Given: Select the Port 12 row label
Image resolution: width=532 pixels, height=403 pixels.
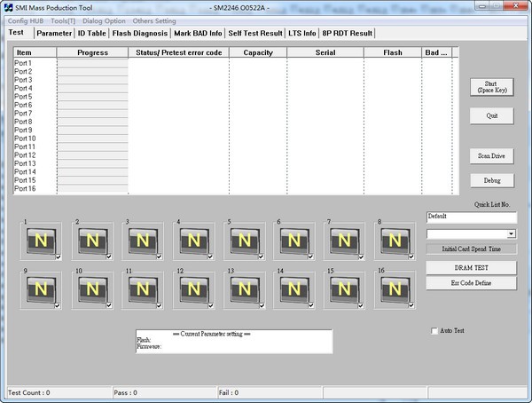Looking at the screenshot, I should point(25,155).
